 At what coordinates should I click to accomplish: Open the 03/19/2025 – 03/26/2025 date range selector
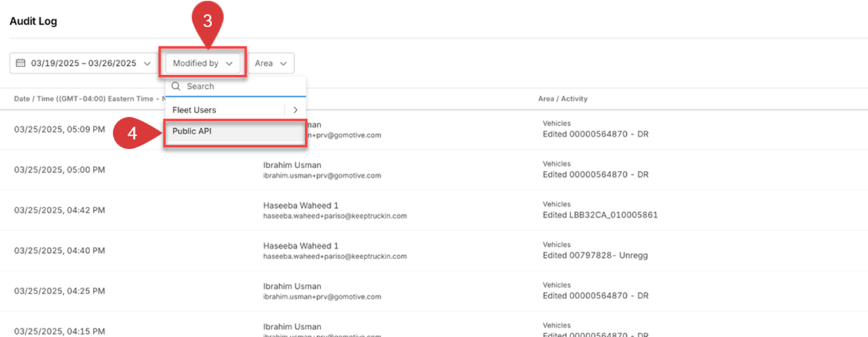84,63
